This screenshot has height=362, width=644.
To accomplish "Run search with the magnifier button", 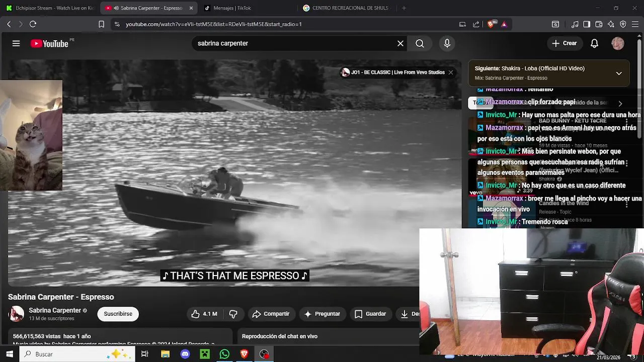I will [x=420, y=44].
